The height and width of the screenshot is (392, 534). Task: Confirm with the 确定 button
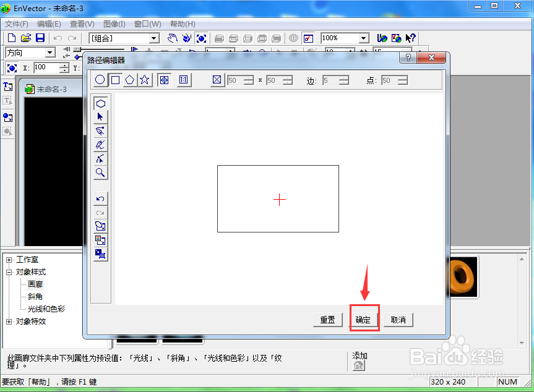pos(363,320)
